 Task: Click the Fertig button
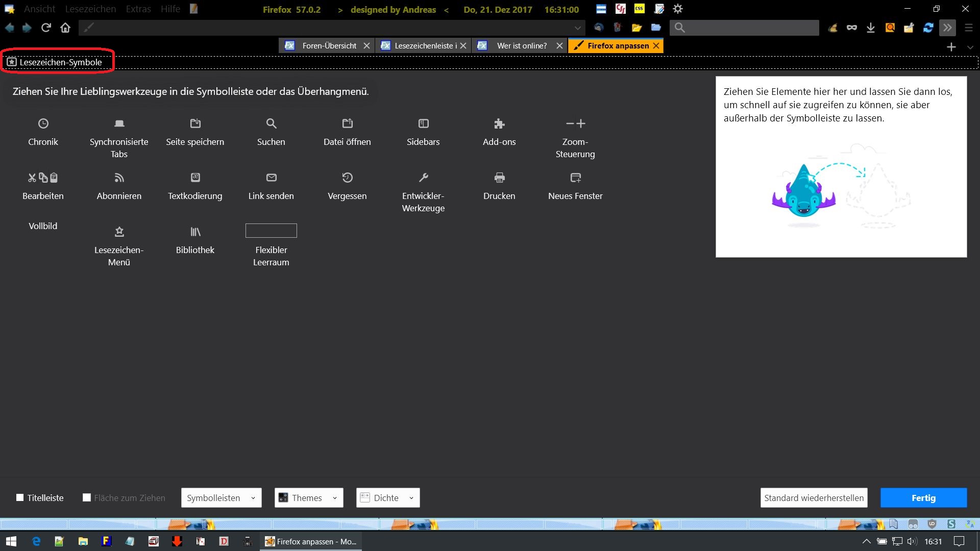click(x=923, y=498)
